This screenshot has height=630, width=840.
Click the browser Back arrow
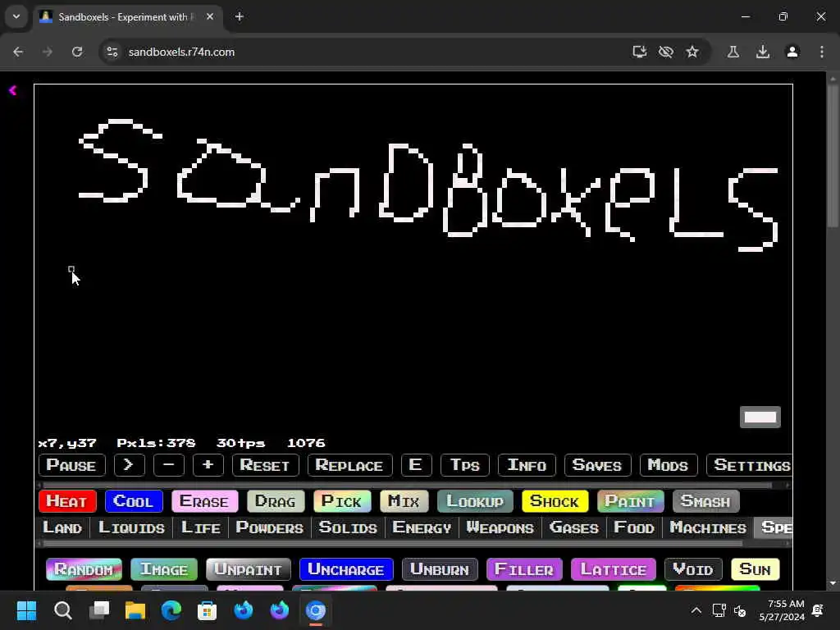click(18, 52)
